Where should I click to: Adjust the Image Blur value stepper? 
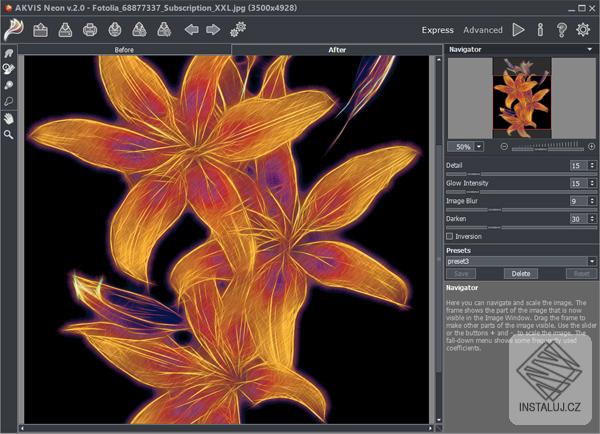[592, 201]
